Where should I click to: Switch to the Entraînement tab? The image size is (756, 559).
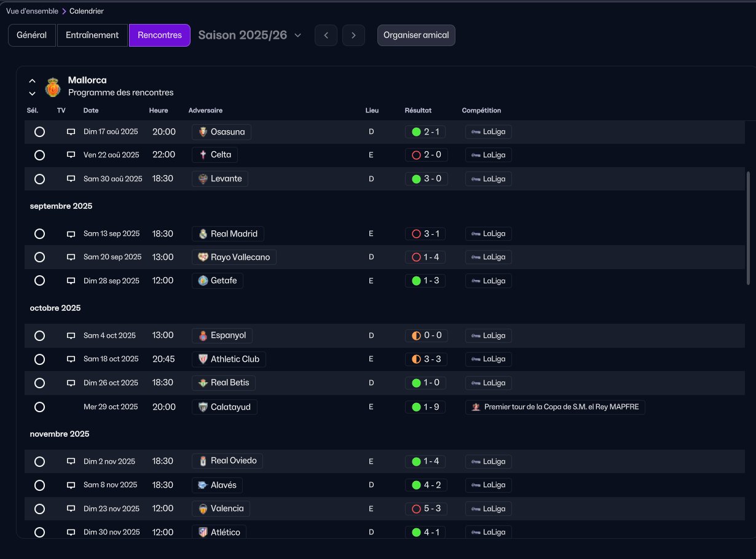point(92,35)
